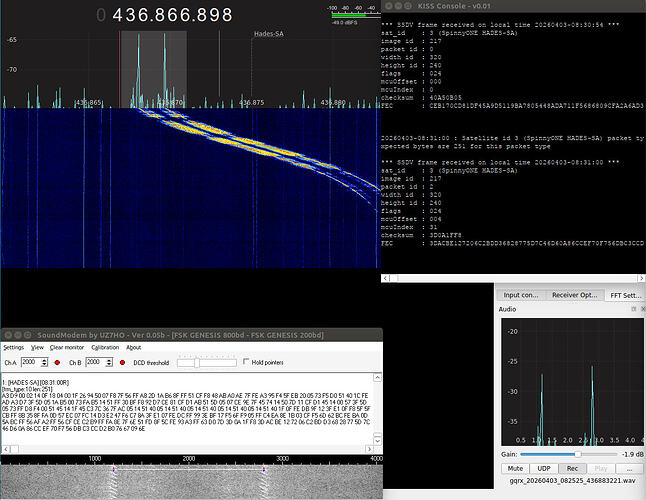Open audio options with the ... button
The image size is (646, 500).
629,469
